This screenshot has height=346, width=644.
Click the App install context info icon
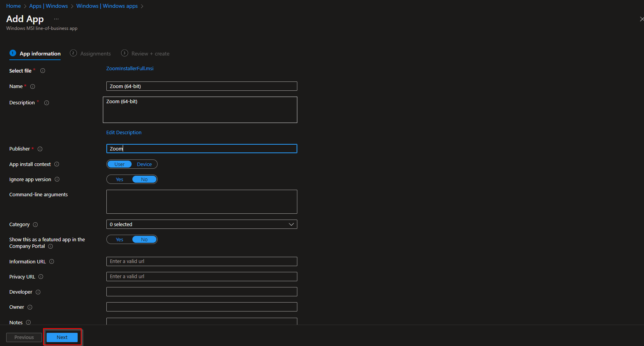[x=57, y=164]
